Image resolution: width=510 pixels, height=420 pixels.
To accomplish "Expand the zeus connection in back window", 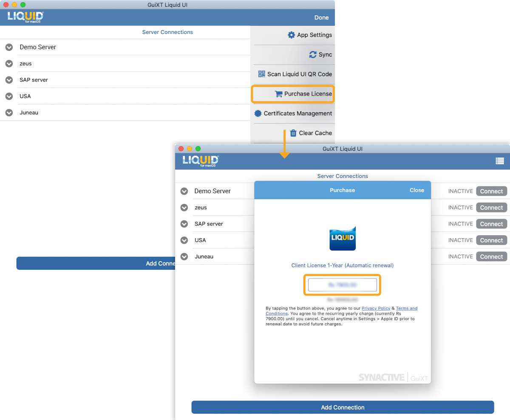I will point(9,64).
